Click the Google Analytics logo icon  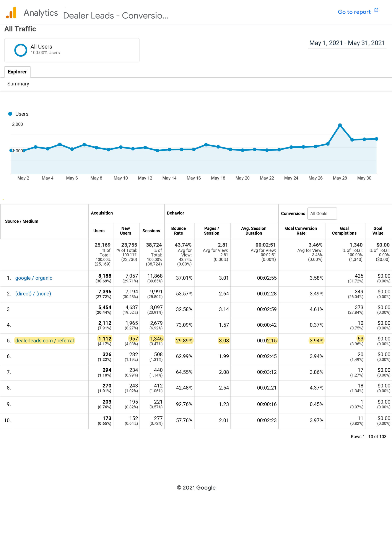tap(11, 13)
